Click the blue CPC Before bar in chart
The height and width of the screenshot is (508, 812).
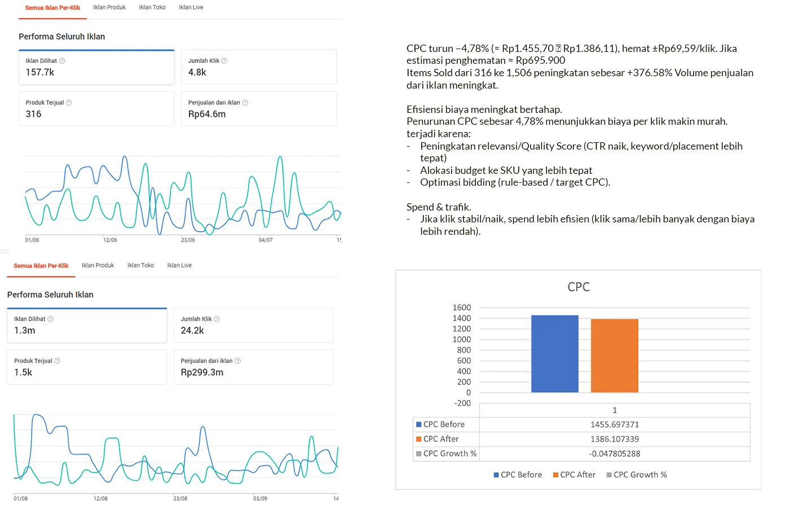[x=554, y=354]
